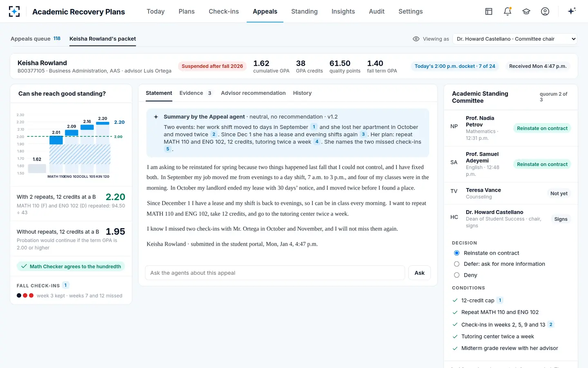This screenshot has width=588, height=368.
Task: Open the Viewing as role dropdown
Action: coord(515,39)
